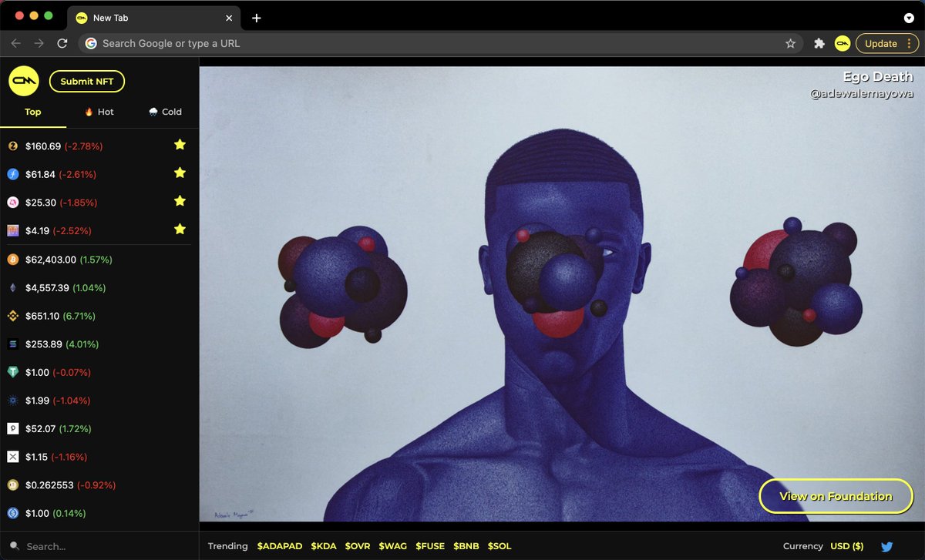The image size is (925, 560).
Task: Click the Cardano icon beside $1.99
Action: 12,401
